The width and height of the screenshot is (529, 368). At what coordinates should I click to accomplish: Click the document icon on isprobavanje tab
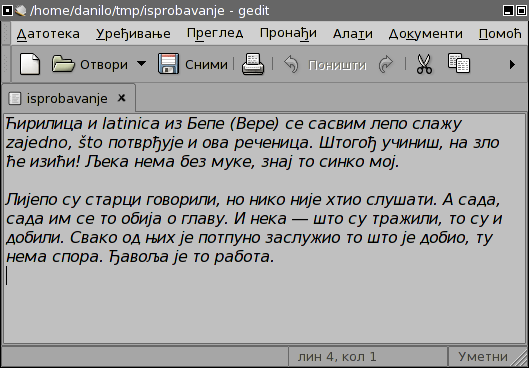pyautogui.click(x=15, y=98)
